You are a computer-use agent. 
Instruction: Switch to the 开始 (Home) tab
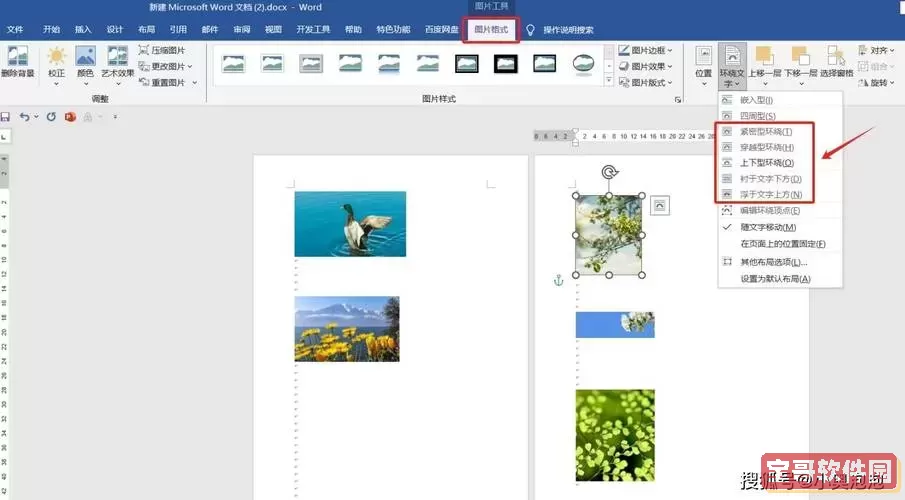tap(51, 29)
